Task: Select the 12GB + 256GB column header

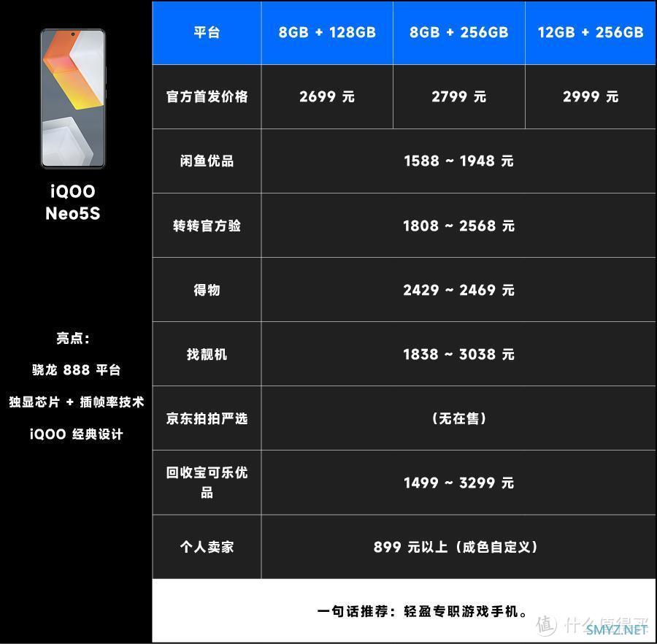Action: coord(591,32)
